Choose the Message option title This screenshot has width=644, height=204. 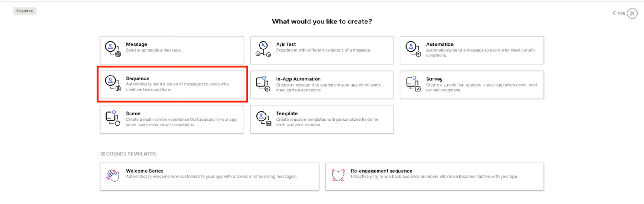pyautogui.click(x=136, y=44)
